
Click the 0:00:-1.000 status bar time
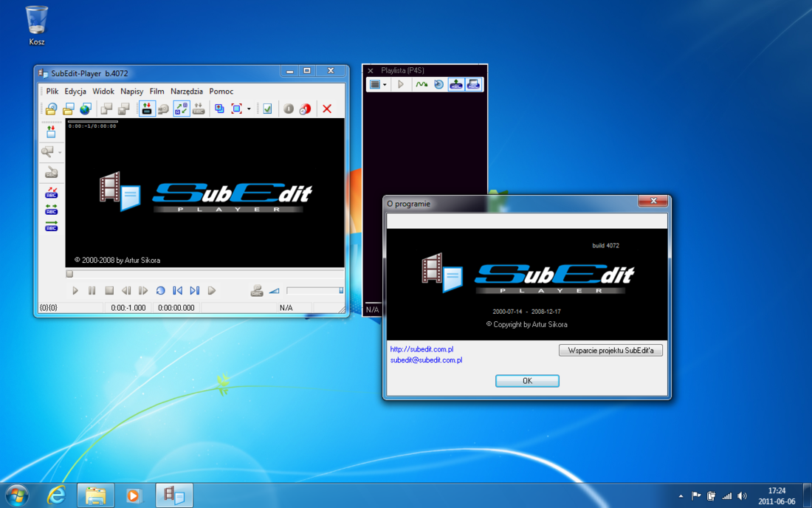[x=128, y=308]
